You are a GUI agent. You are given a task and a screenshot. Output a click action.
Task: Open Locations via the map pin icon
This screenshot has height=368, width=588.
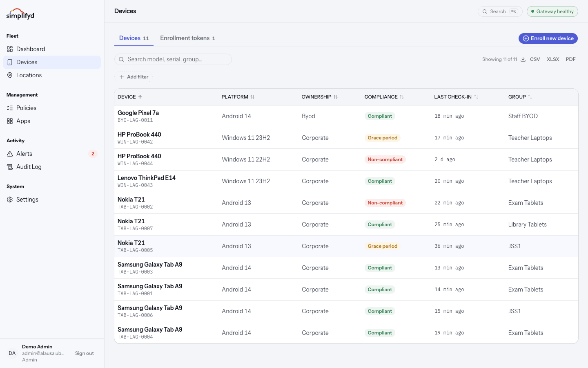coord(10,75)
